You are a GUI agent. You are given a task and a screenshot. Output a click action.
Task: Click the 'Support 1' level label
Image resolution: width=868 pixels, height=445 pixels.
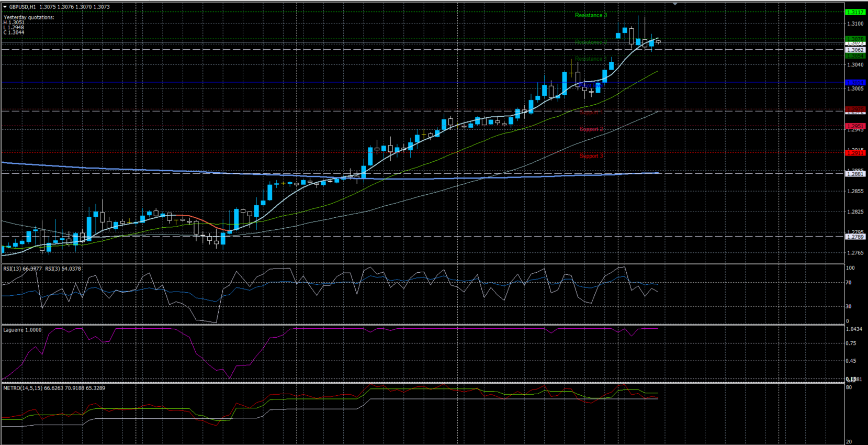click(591, 112)
